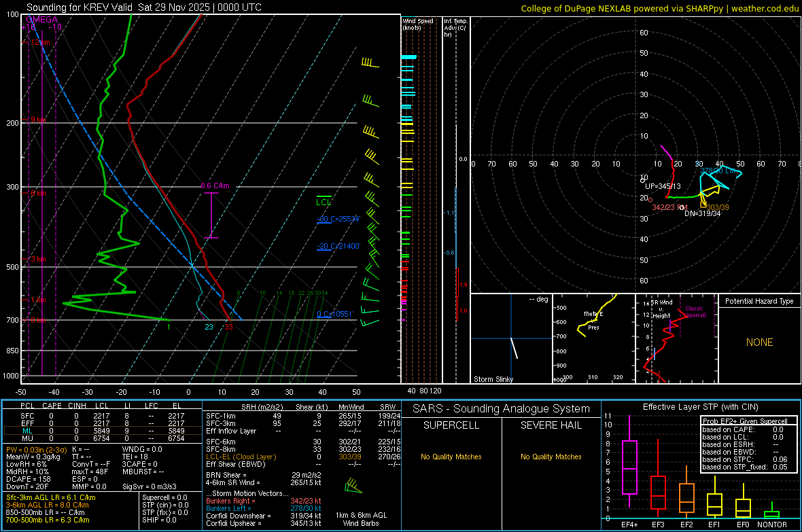Click the green 'LCL' label on the skew-T
802x532 pixels.
click(x=324, y=202)
